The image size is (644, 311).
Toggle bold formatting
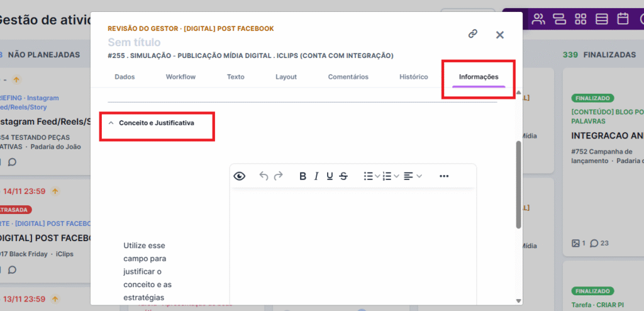coord(303,176)
